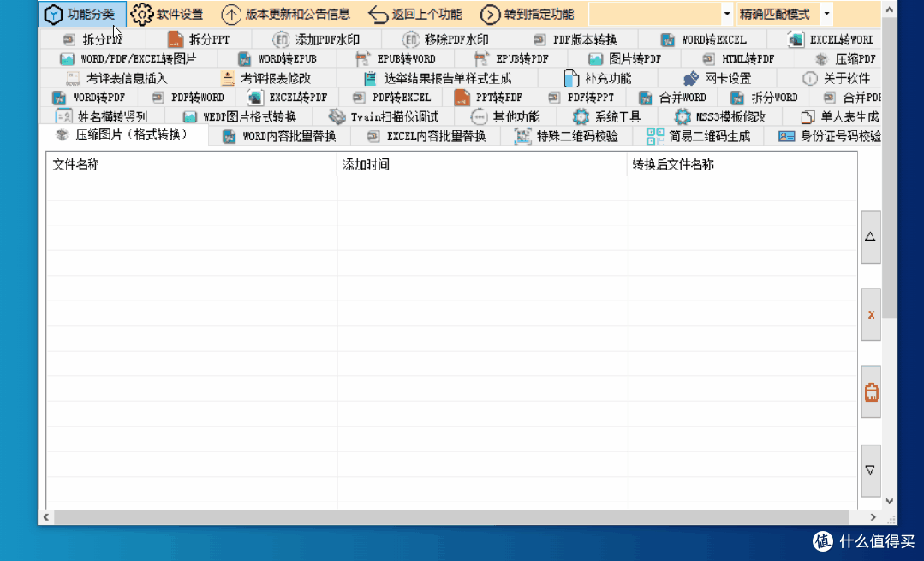924x561 pixels.
Task: Move item up with triangle button
Action: pos(870,237)
